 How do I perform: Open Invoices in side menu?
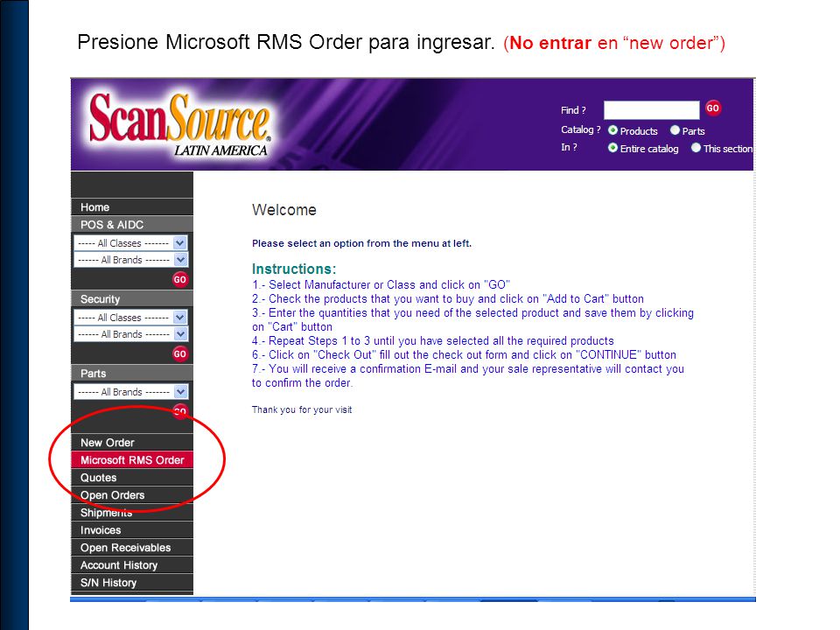click(132, 530)
